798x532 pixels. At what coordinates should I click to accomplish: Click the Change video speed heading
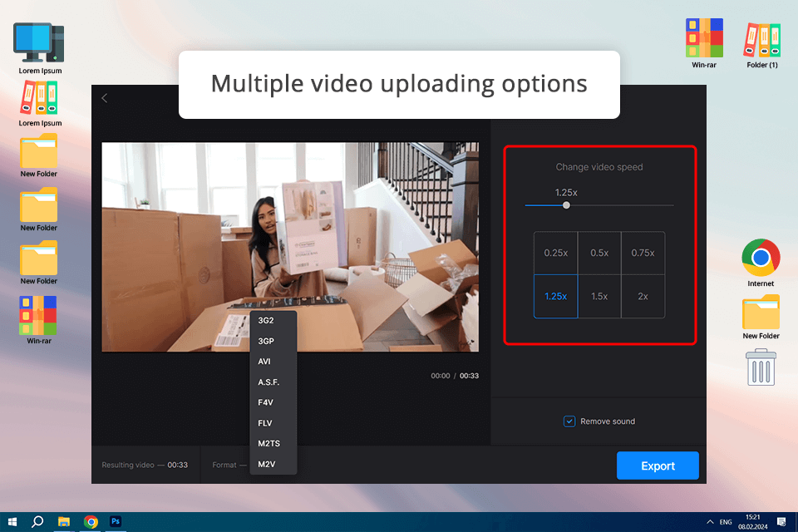click(599, 167)
